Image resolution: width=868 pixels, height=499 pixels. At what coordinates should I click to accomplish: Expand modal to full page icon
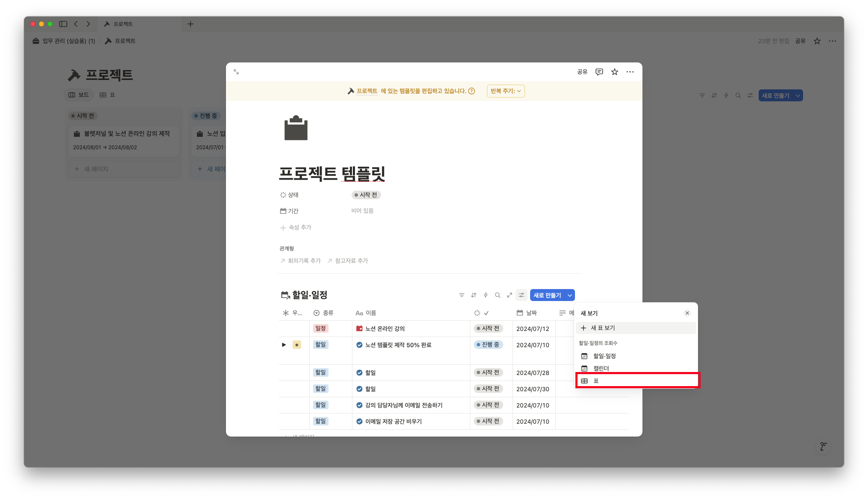click(x=236, y=72)
